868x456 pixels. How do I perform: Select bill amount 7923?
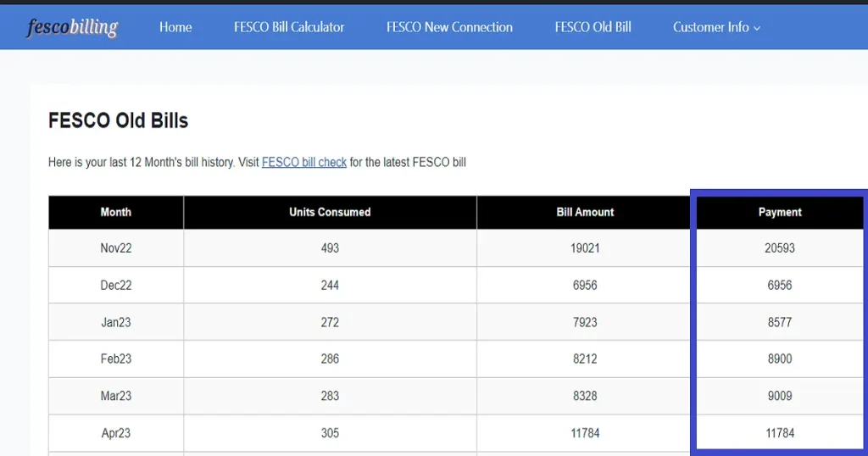coord(585,322)
